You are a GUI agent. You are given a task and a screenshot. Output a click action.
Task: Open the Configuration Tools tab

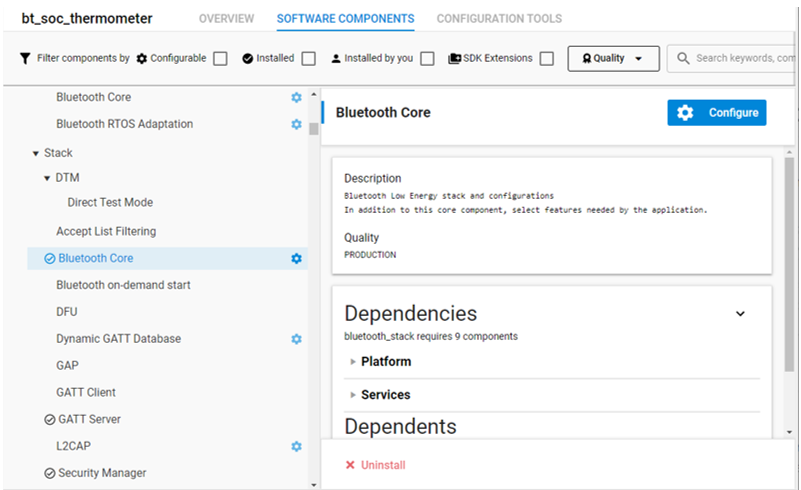pos(499,19)
